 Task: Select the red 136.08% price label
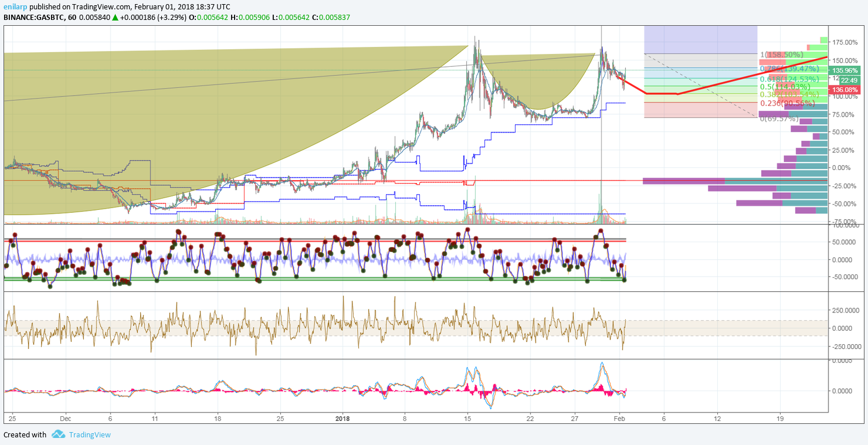pos(846,90)
